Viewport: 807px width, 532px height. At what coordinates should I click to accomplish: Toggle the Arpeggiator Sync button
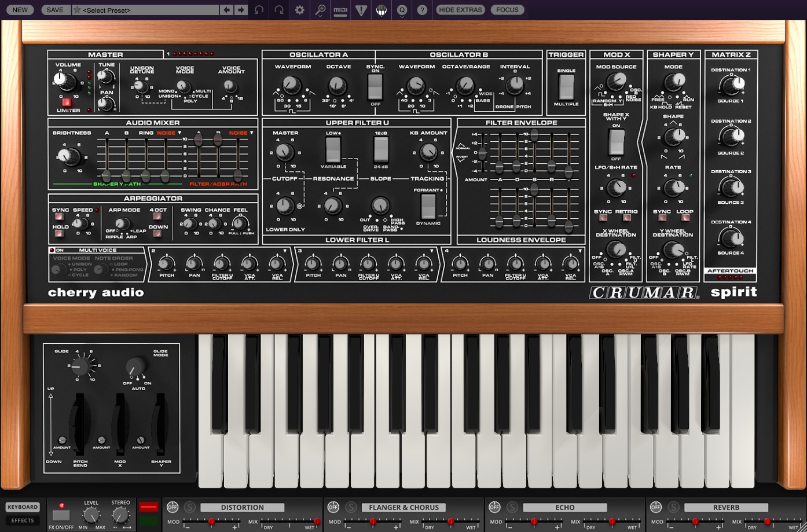[x=59, y=217]
